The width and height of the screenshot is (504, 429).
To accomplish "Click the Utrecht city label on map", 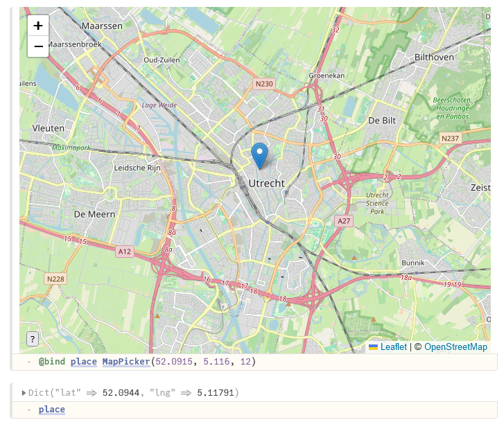I will pos(266,183).
